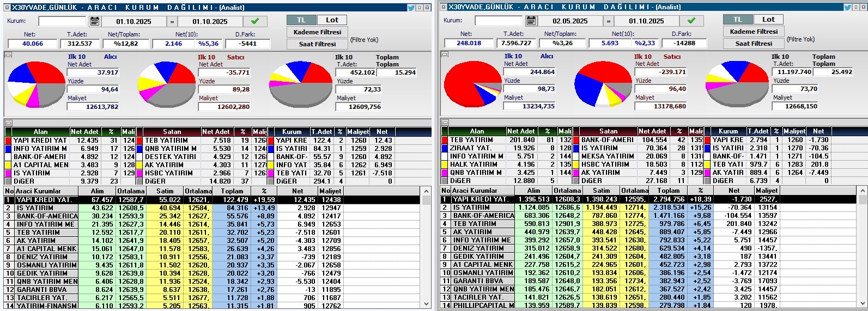Select the TL toggle in the left window

[x=301, y=20]
